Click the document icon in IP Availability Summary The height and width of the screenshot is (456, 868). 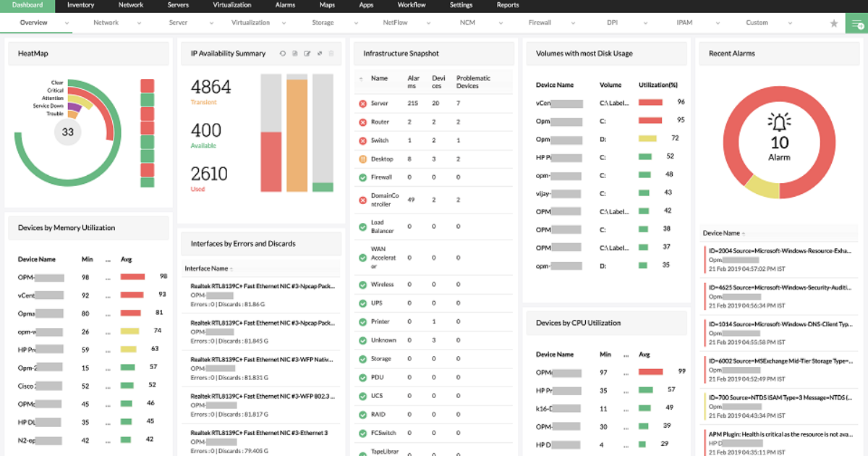pos(295,54)
